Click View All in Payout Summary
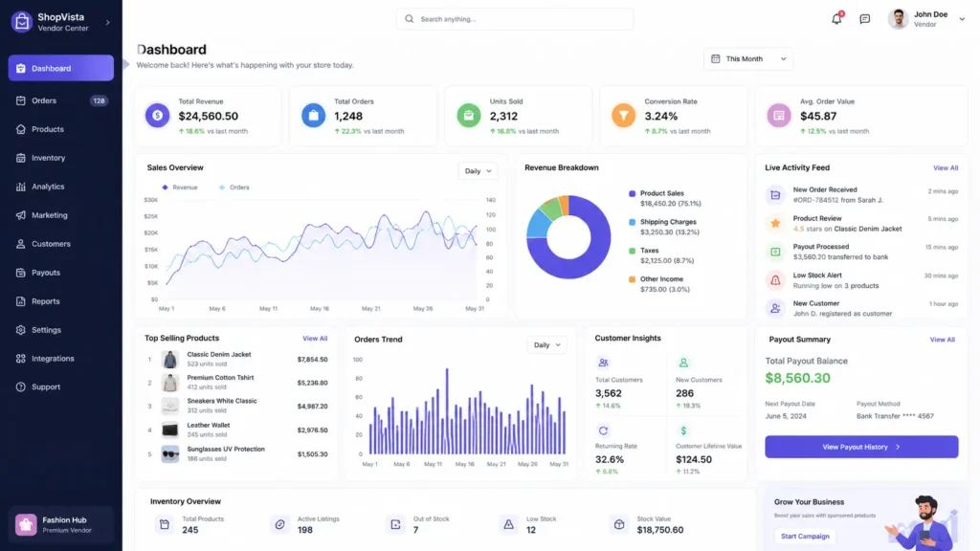The image size is (980, 551). tap(942, 340)
